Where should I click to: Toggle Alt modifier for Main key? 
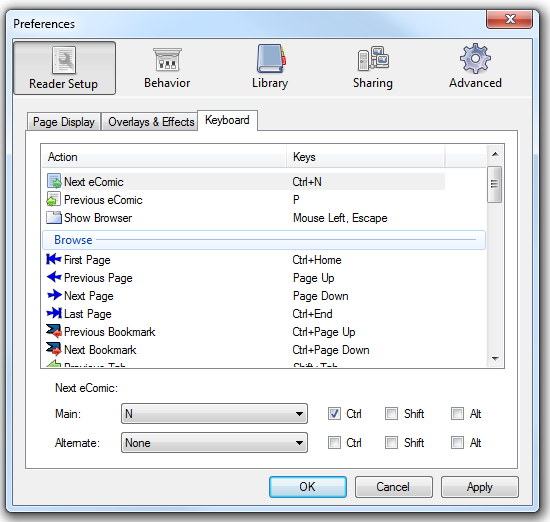(457, 414)
